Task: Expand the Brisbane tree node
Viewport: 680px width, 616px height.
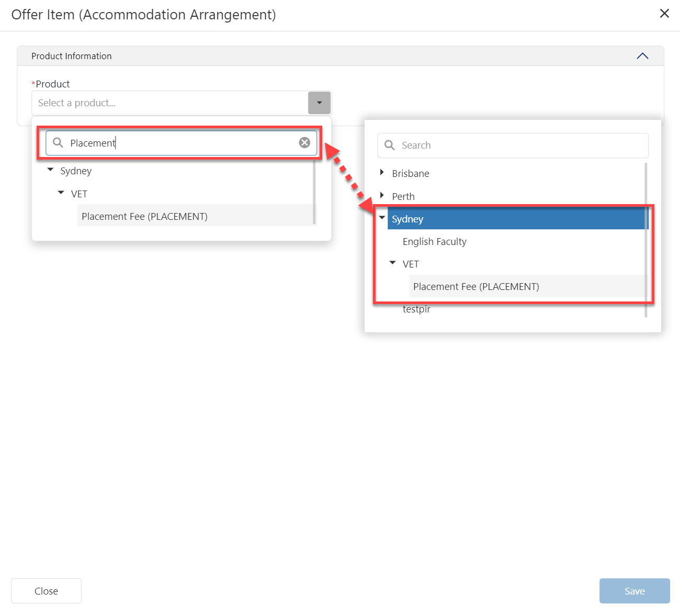Action: pyautogui.click(x=382, y=172)
